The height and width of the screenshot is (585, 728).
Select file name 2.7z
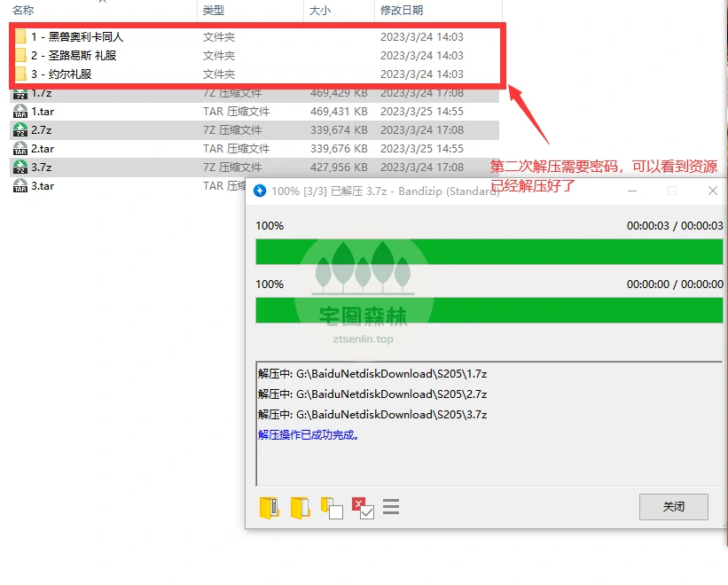[x=42, y=130]
